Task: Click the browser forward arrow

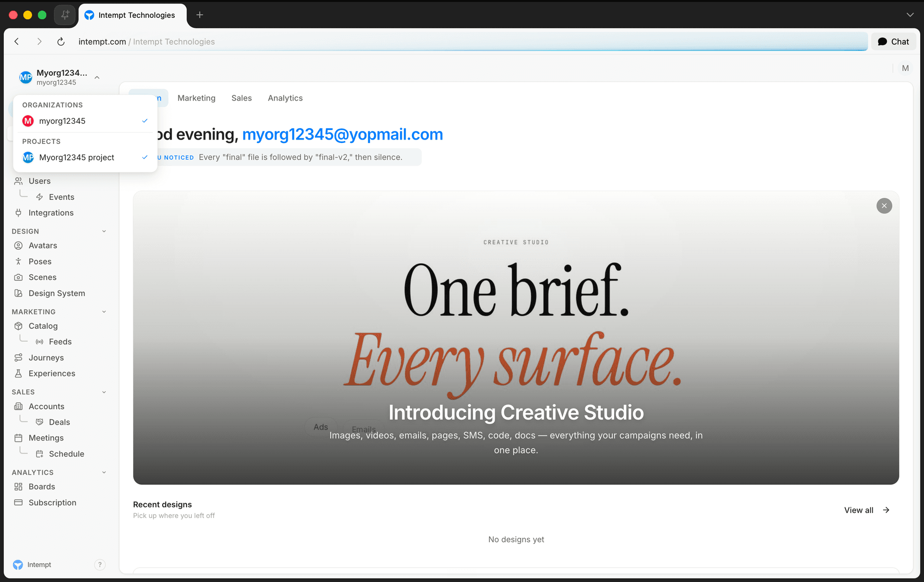Action: coord(39,42)
